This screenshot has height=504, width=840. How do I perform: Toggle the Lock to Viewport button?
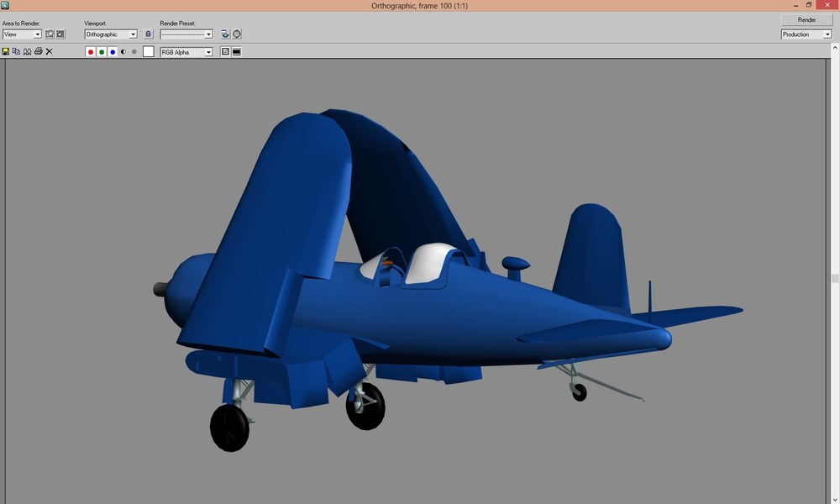pos(149,34)
